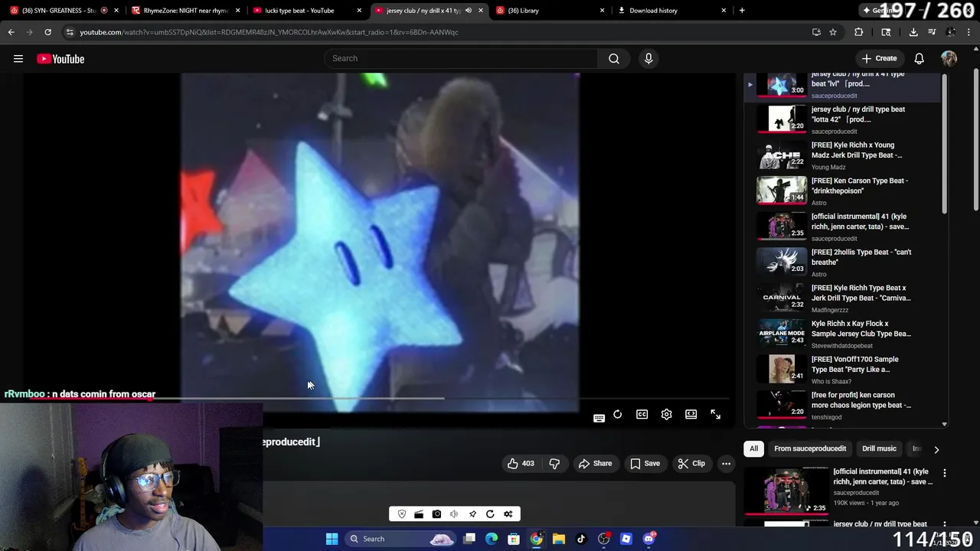Open menu for official instrumental 41 recommendation
Image resolution: width=980 pixels, height=551 pixels.
pyautogui.click(x=944, y=473)
